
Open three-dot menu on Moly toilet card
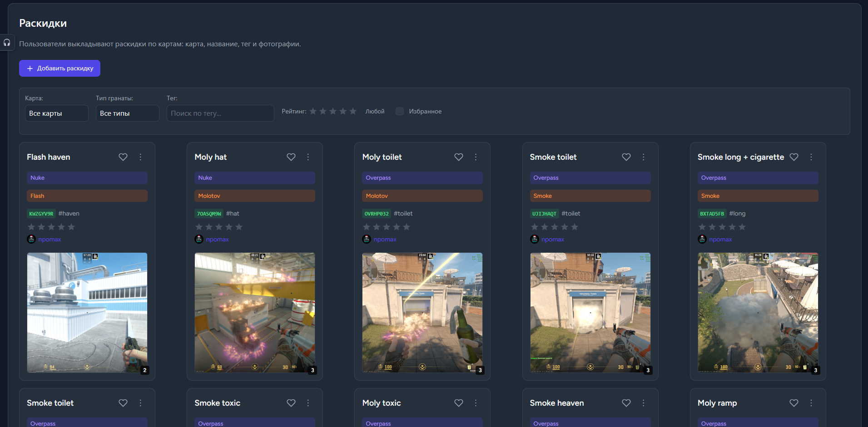(476, 157)
